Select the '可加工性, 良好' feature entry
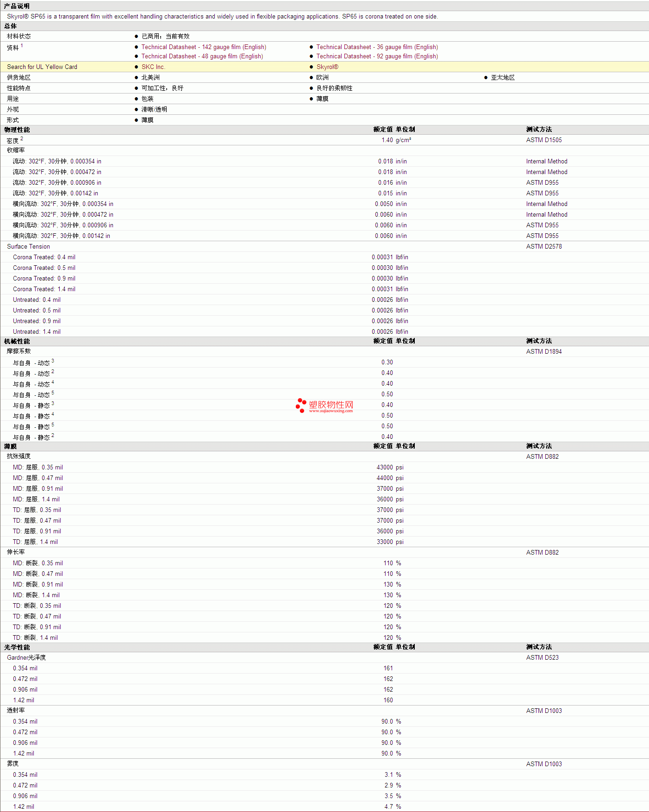Image resolution: width=649 pixels, height=812 pixels. [162, 88]
